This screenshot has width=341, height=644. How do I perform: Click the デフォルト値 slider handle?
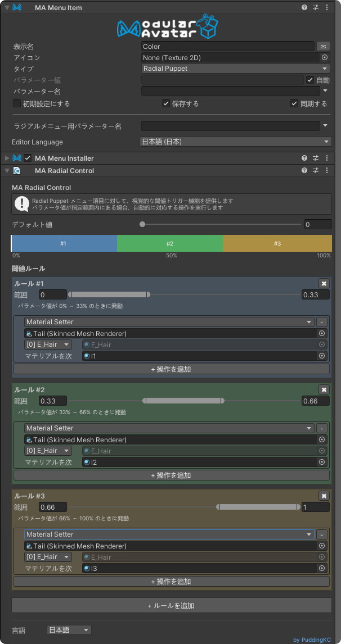142,224
